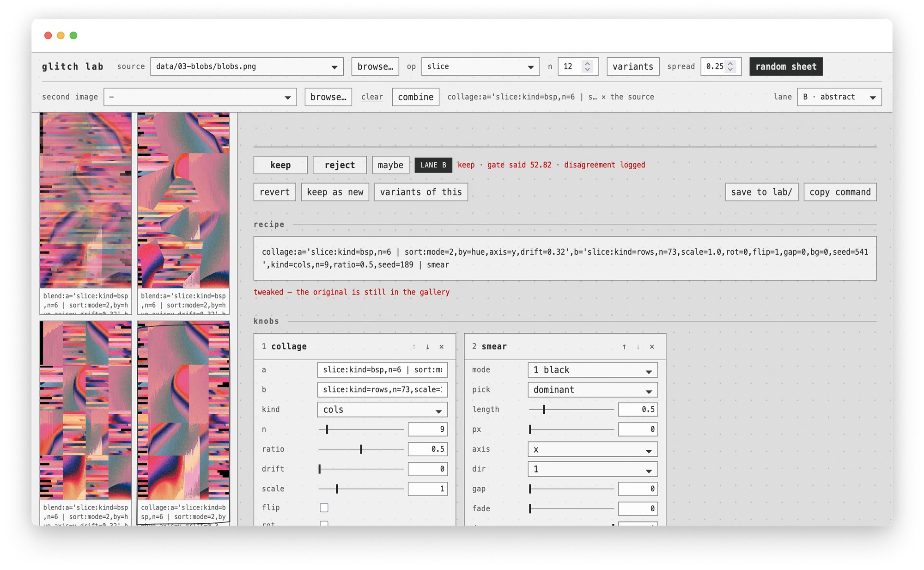Screen dimensions: 924x570
Task: Open the lane dropdown B · abstract
Action: pos(839,97)
